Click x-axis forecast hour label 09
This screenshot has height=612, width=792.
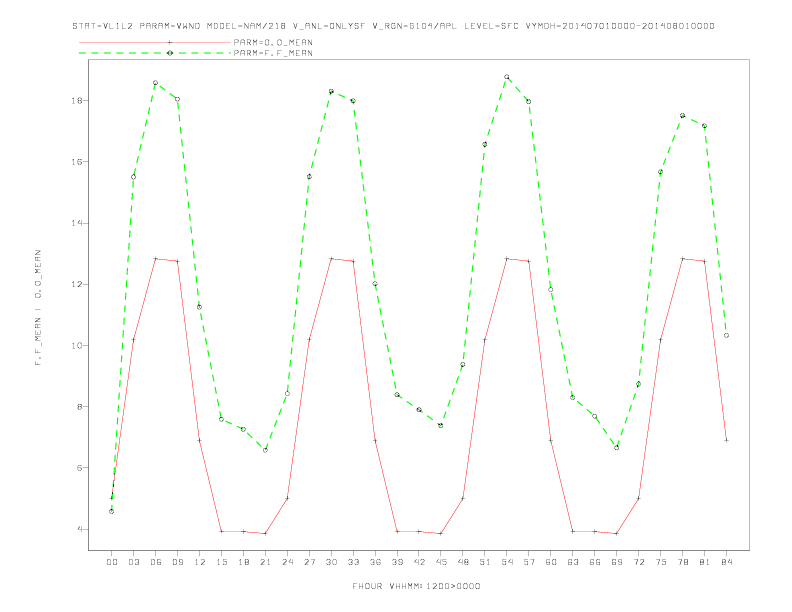[177, 562]
